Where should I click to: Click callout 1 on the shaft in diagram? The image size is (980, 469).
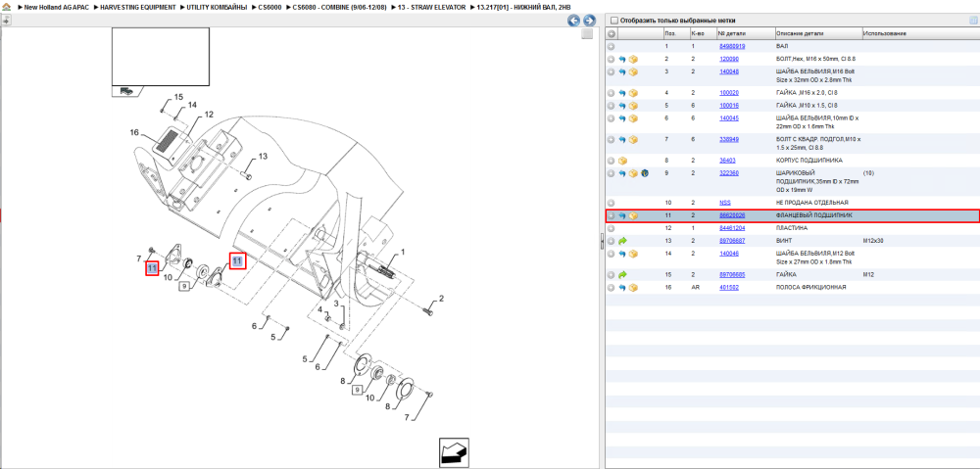click(x=403, y=252)
